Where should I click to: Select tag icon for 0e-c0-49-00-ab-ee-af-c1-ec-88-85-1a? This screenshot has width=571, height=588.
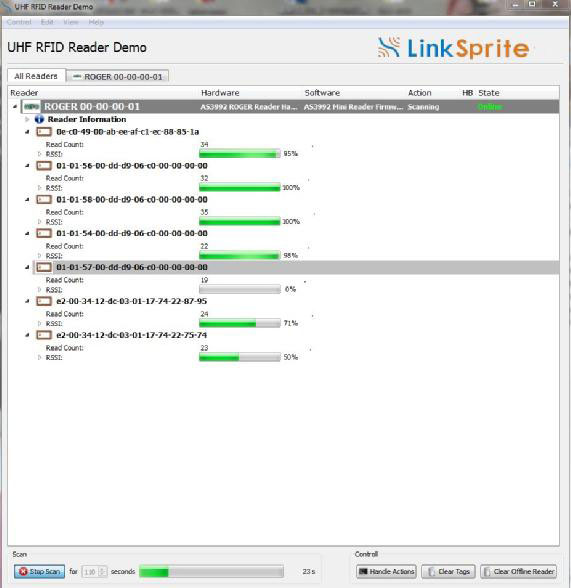pyautogui.click(x=44, y=132)
